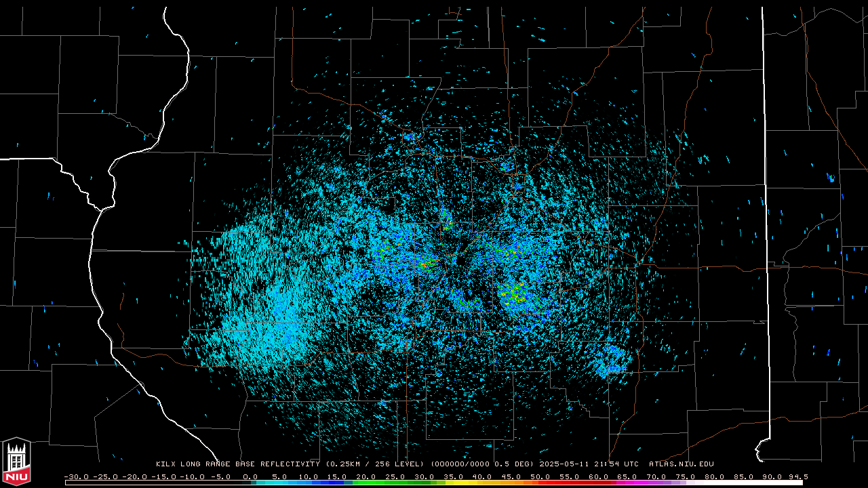The height and width of the screenshot is (488, 868).
Task: Click the NIU castle logo
Action: (x=16, y=463)
